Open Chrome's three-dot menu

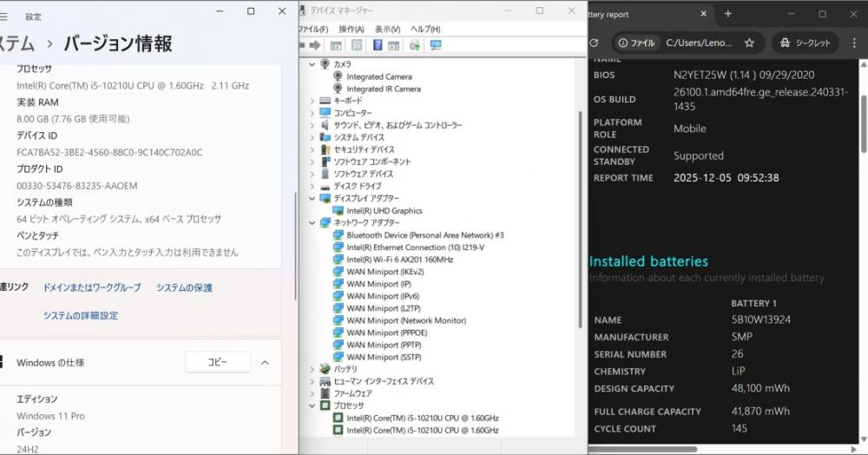click(854, 43)
